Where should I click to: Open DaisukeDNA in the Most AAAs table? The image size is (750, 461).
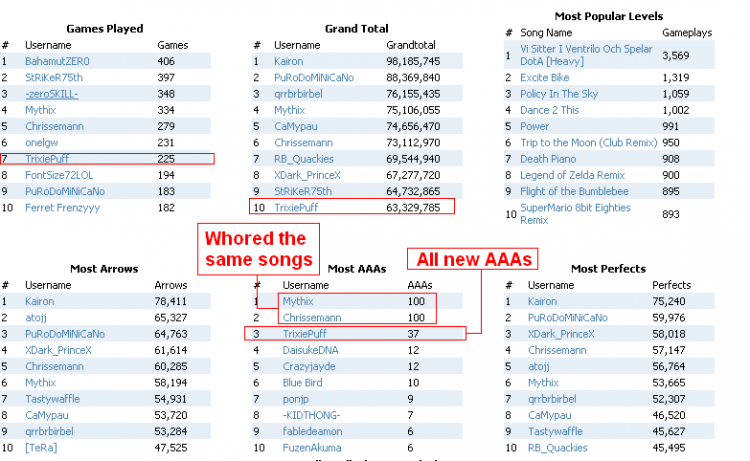pyautogui.click(x=310, y=350)
